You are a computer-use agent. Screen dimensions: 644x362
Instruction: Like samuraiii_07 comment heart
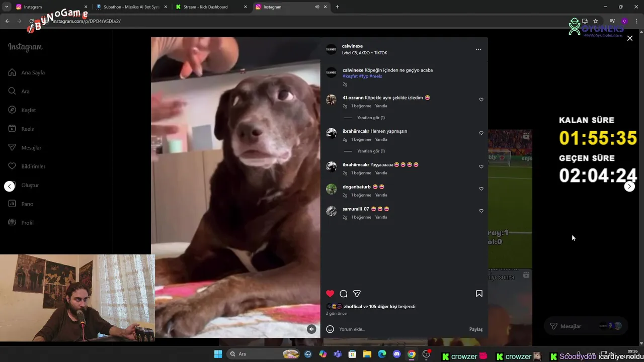tap(481, 211)
